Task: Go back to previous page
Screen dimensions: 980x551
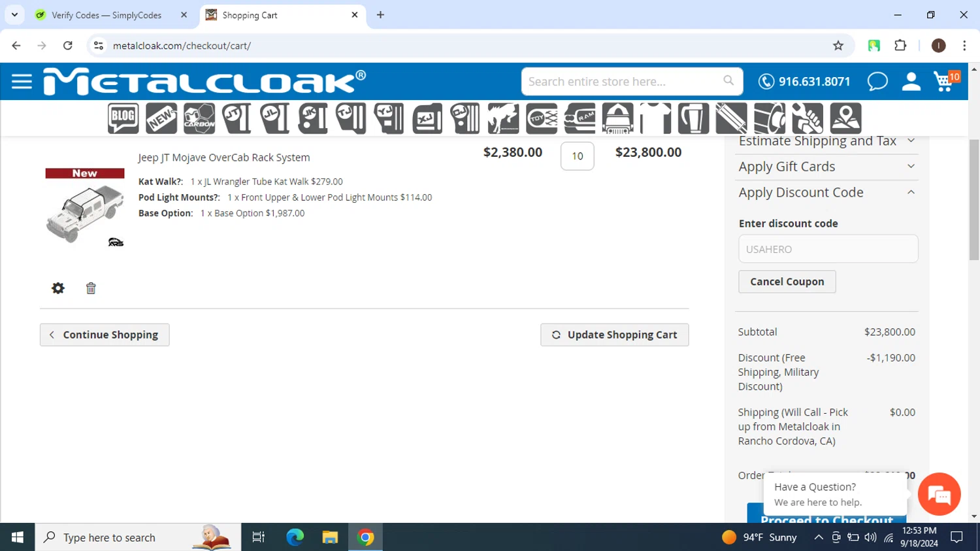Action: [16, 46]
